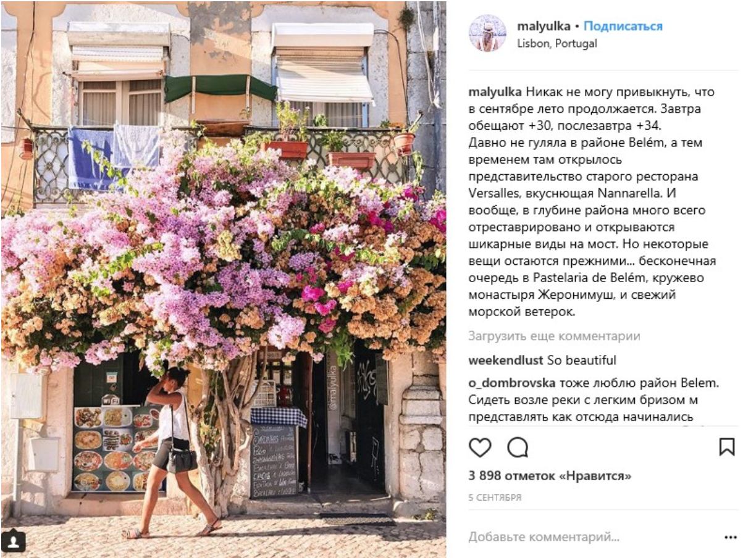Open malyulka username in header
Image resolution: width=756 pixels, height=558 pixels.
[x=544, y=27]
